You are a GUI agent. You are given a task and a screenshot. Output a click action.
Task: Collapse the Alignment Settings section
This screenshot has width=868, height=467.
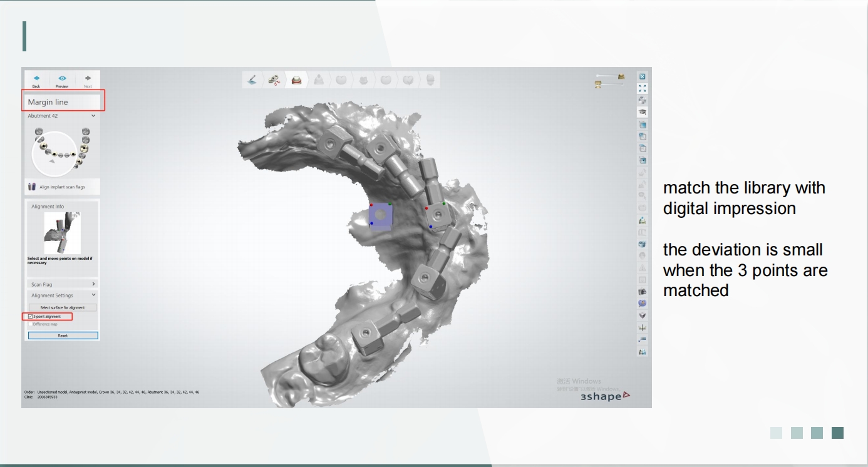tap(93, 295)
